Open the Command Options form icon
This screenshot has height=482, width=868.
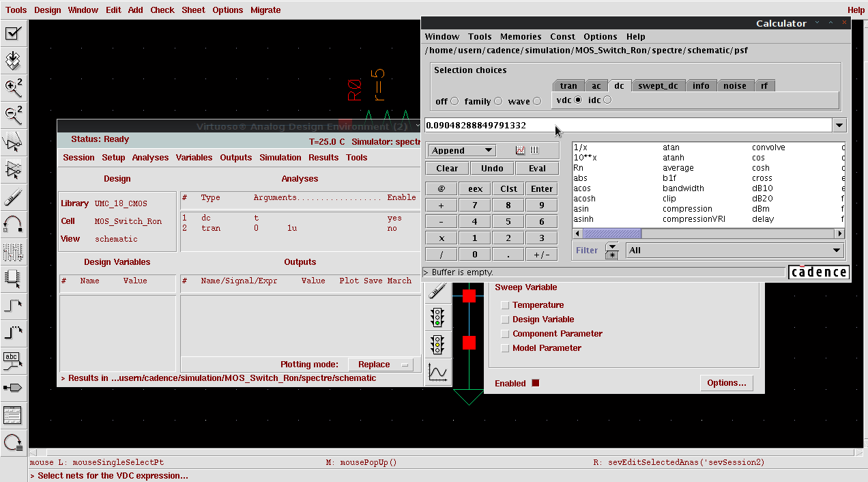point(13,415)
